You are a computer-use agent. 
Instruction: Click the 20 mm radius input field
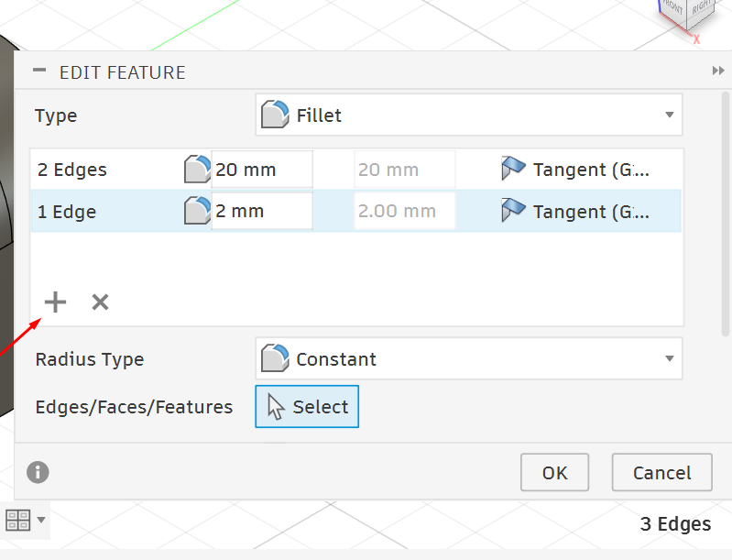[x=262, y=169]
